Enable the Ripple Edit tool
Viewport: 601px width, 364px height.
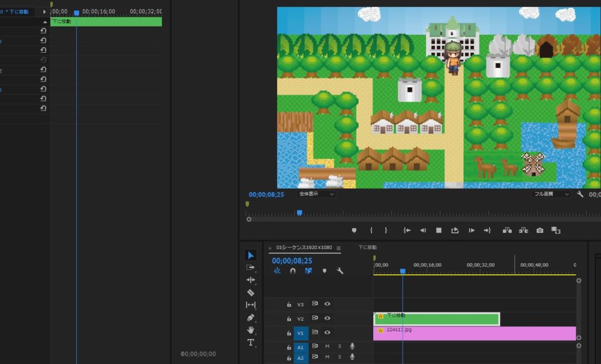point(251,280)
